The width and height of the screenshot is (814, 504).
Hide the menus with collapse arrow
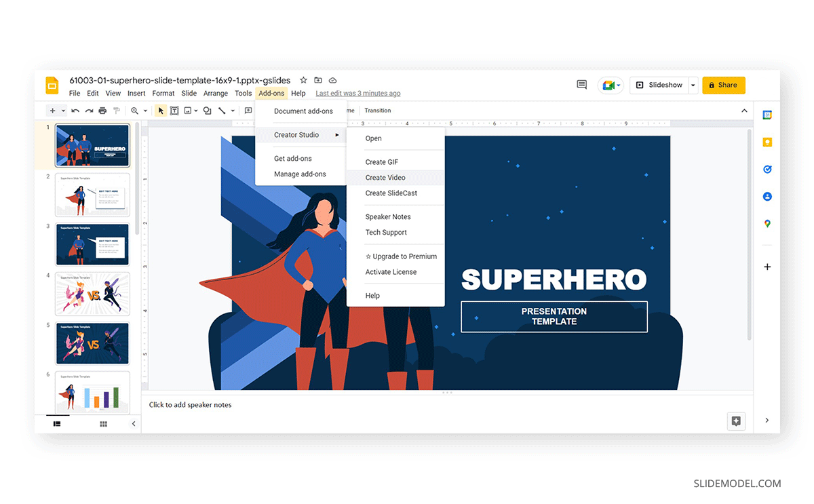tap(744, 111)
